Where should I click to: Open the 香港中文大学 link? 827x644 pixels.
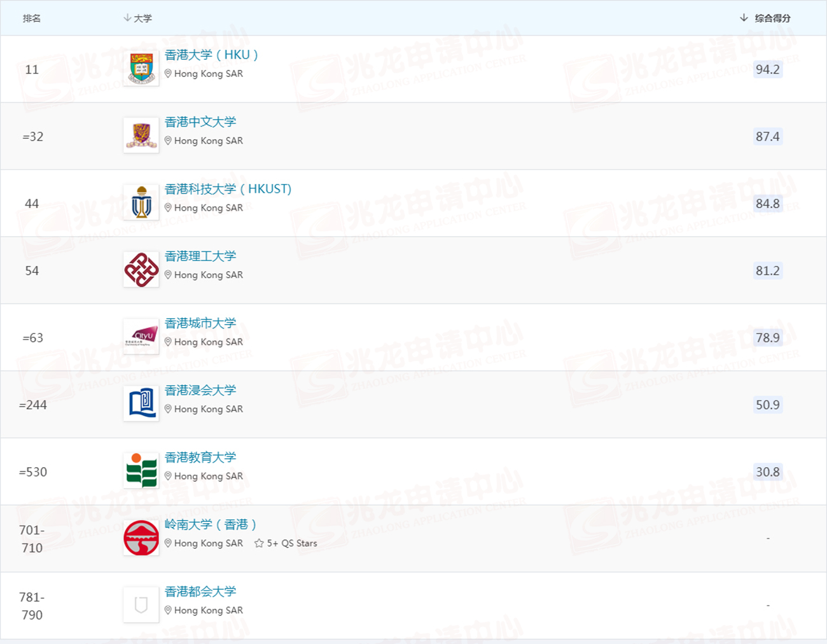point(200,122)
